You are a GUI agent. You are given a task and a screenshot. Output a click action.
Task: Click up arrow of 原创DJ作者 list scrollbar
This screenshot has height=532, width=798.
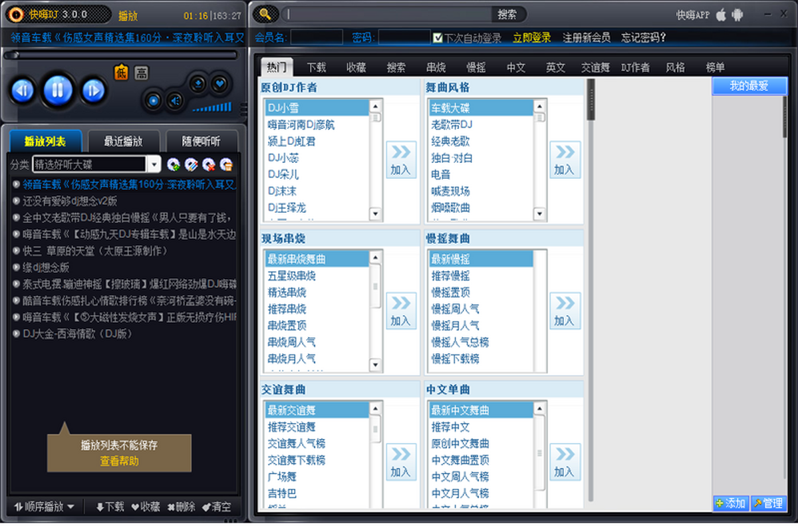[376, 106]
